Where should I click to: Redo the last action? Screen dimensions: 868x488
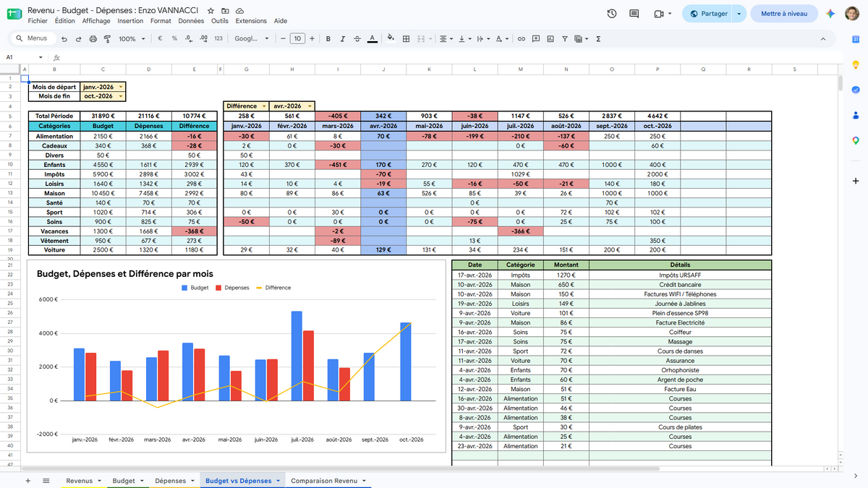pyautogui.click(x=79, y=39)
